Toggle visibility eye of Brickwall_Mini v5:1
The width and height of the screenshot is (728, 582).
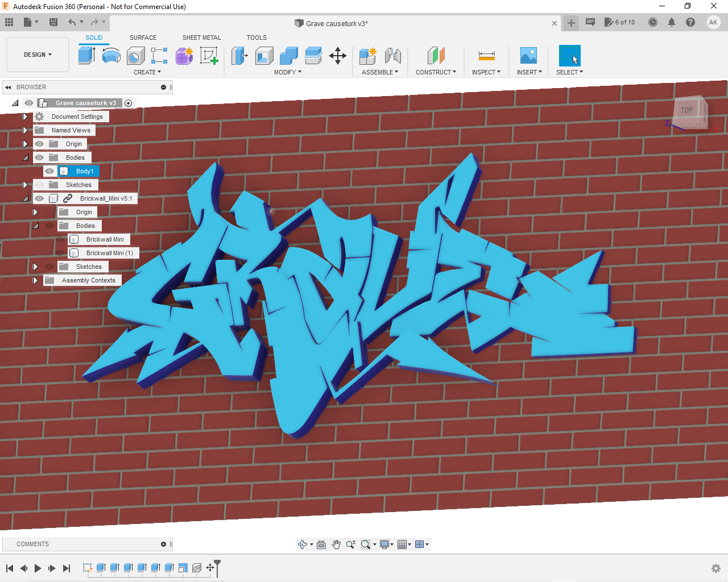[39, 198]
